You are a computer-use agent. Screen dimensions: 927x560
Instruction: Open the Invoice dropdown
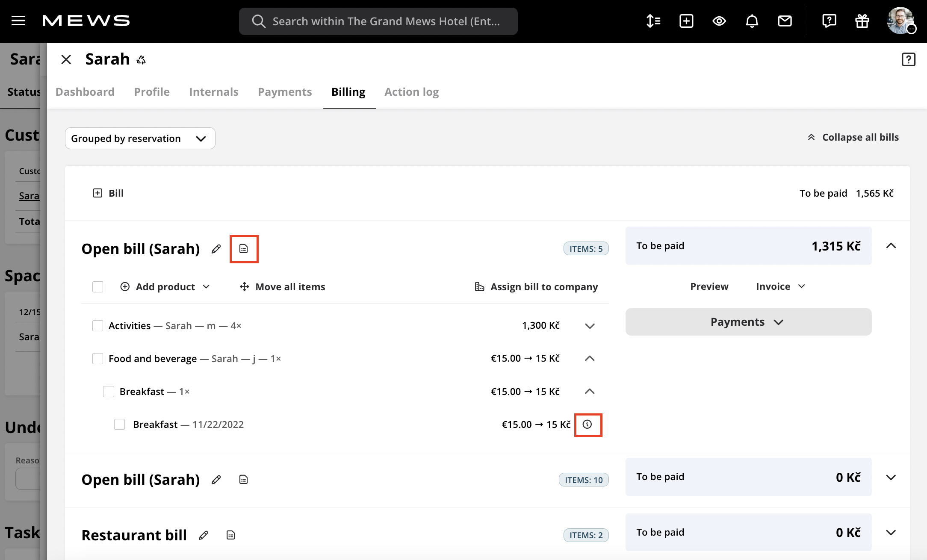[x=780, y=286]
